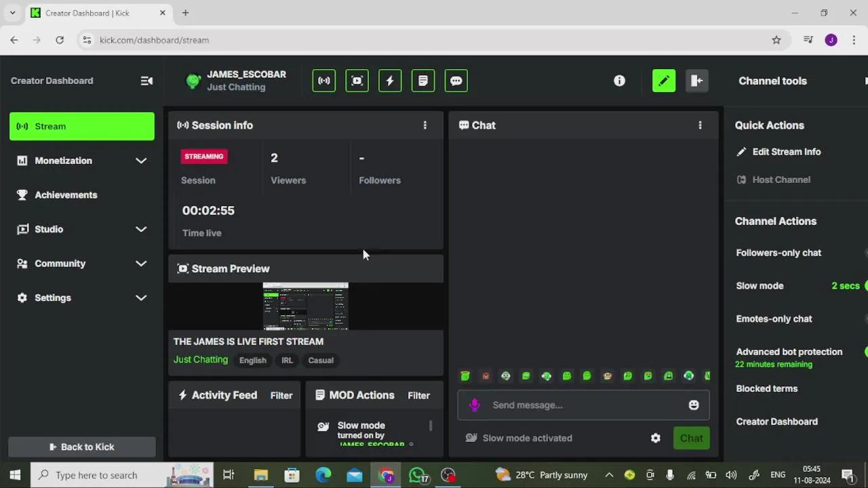
Task: Open the Achievements sidebar item
Action: click(81, 195)
